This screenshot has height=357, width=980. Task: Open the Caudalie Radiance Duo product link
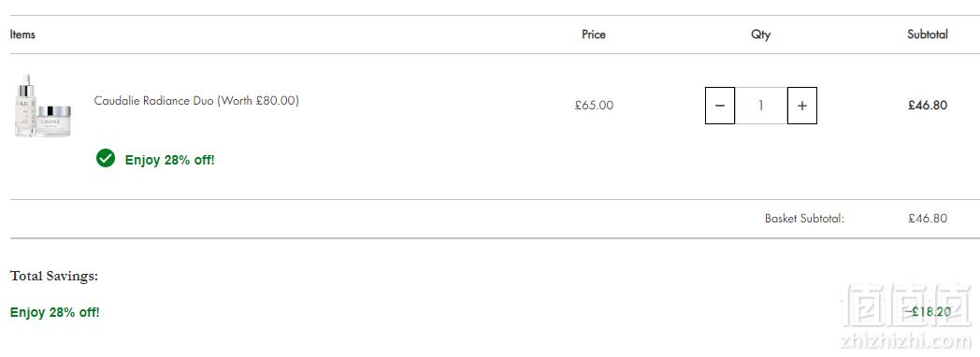click(196, 101)
